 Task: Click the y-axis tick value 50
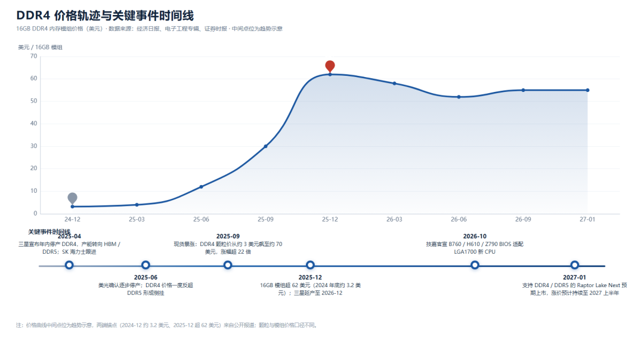(x=33, y=101)
